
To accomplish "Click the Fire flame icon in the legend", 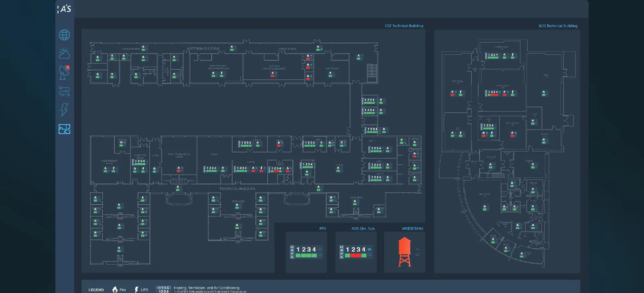I will [x=115, y=289].
